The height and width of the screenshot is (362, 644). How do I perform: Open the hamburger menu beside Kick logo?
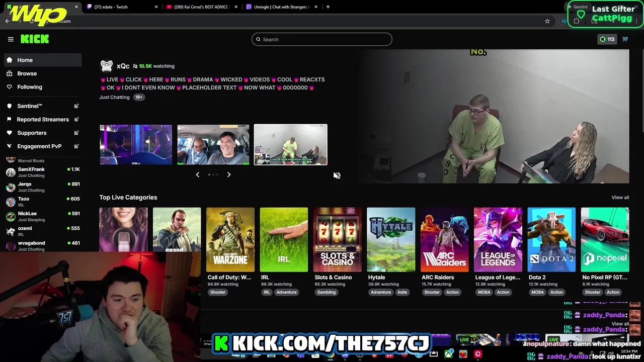11,39
